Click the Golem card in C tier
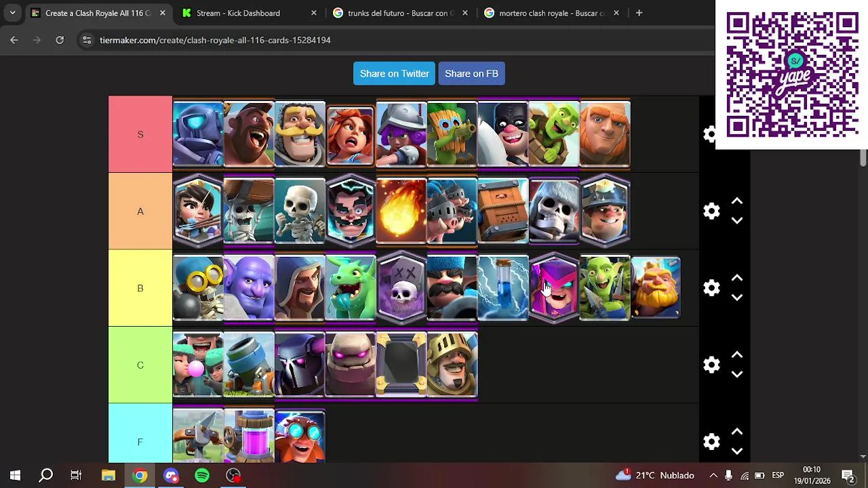Screen dimensions: 868x488 (x=351, y=365)
